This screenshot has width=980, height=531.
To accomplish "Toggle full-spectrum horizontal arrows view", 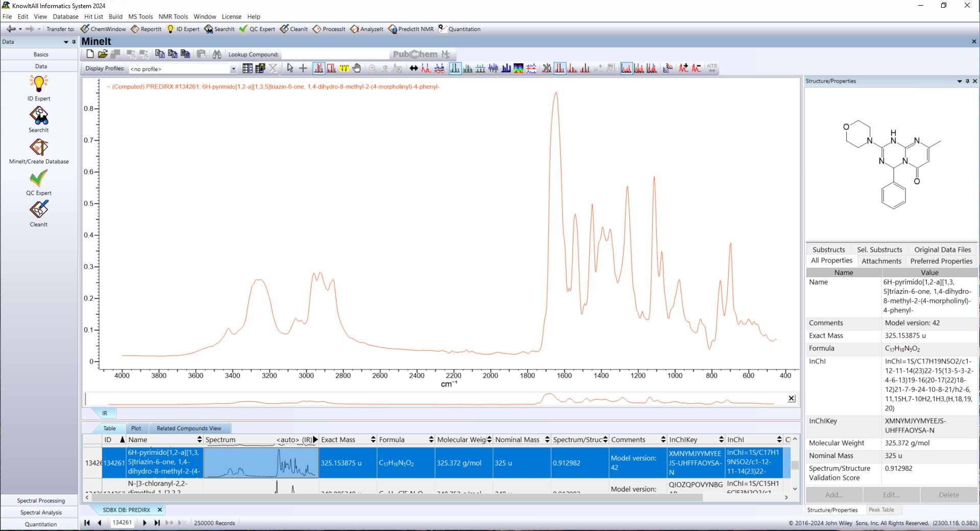I will [414, 68].
